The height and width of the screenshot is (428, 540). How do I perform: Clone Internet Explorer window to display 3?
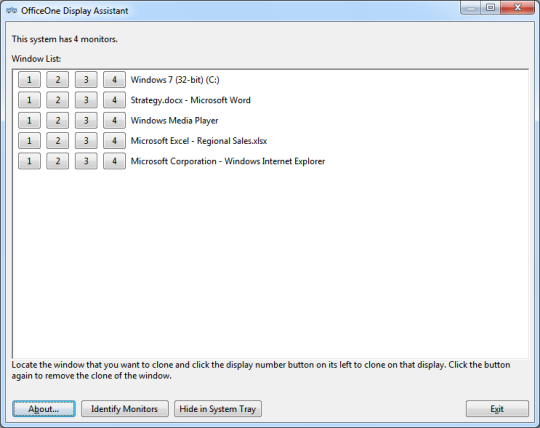coord(86,161)
